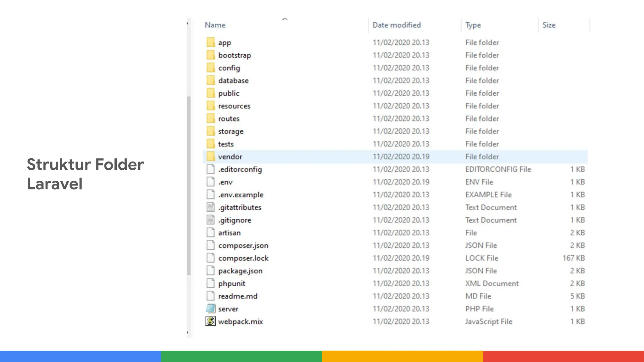Screen dimensions: 644x362
Task: Click the vendor folder icon
Action: pos(211,156)
